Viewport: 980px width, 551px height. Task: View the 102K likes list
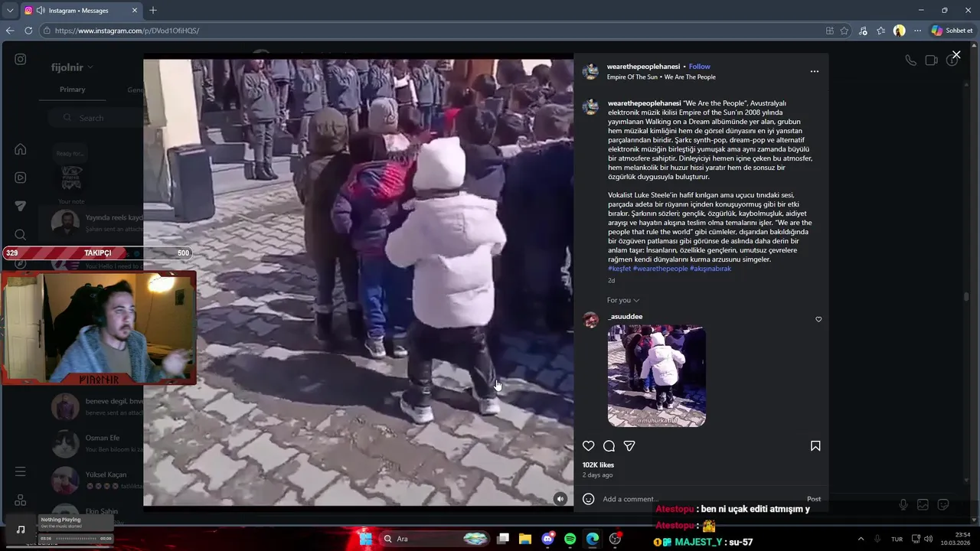[x=598, y=465]
